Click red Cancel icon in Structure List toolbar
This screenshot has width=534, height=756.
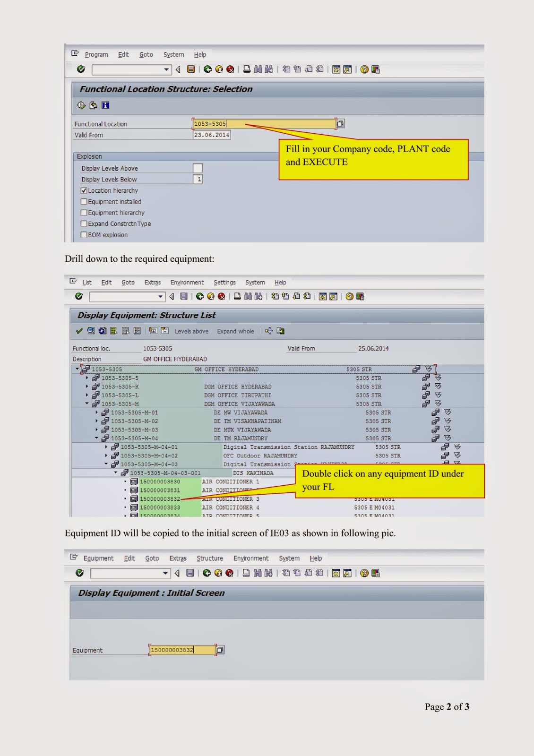221,296
